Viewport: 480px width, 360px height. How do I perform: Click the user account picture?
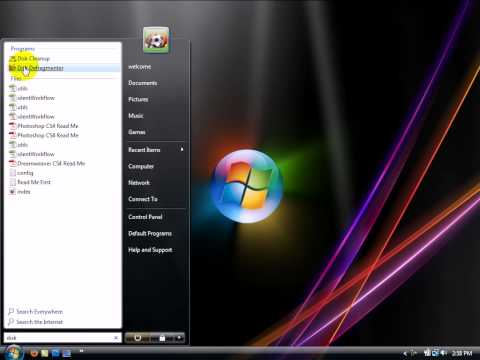[156, 40]
